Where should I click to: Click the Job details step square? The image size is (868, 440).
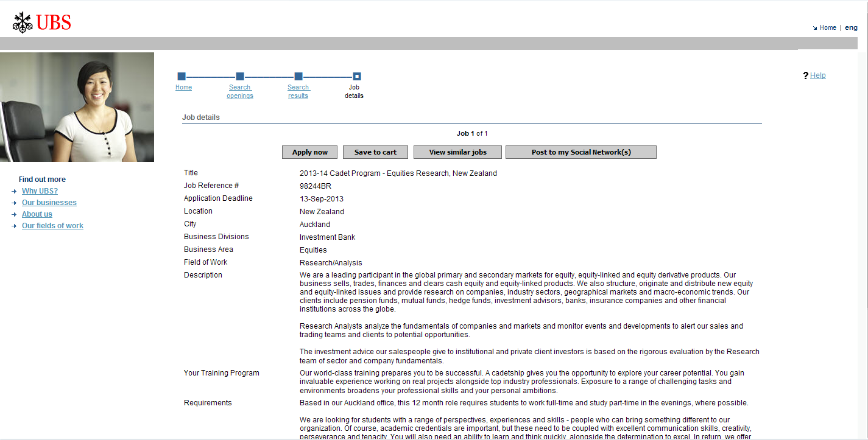[357, 77]
